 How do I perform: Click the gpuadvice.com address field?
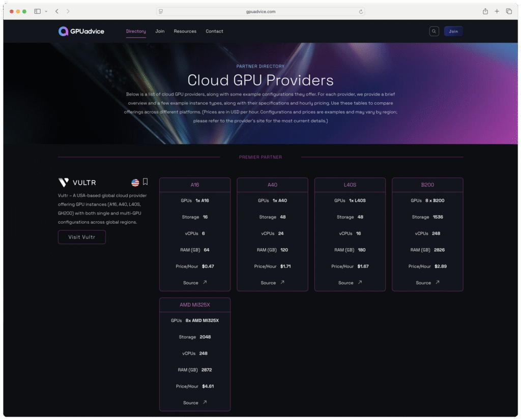(x=260, y=12)
